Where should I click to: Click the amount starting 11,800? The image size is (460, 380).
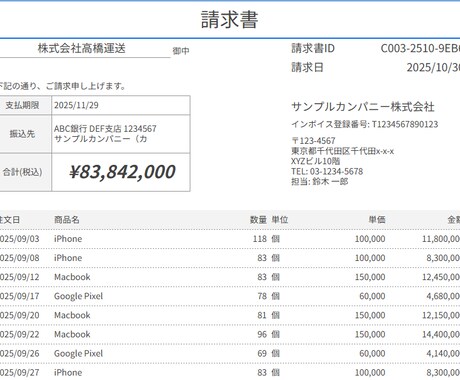point(441,239)
